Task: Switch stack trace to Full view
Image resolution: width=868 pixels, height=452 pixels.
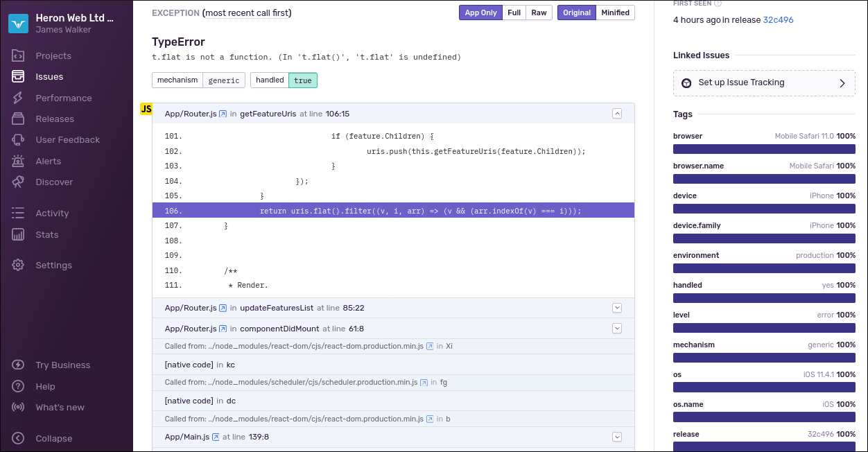Action: click(x=514, y=12)
